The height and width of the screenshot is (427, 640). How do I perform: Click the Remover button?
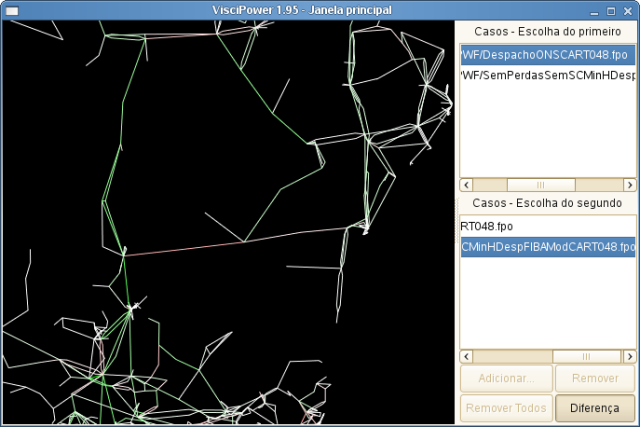coord(595,378)
